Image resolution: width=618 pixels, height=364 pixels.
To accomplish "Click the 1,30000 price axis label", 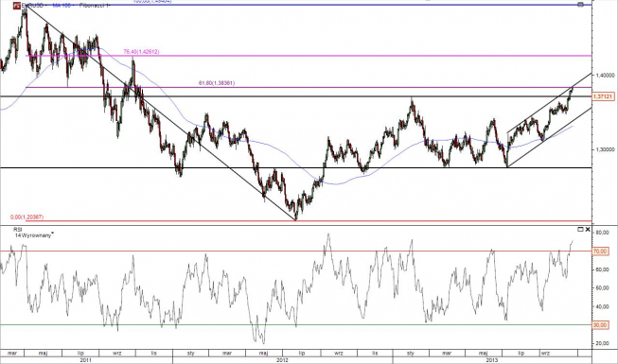I will pos(606,149).
